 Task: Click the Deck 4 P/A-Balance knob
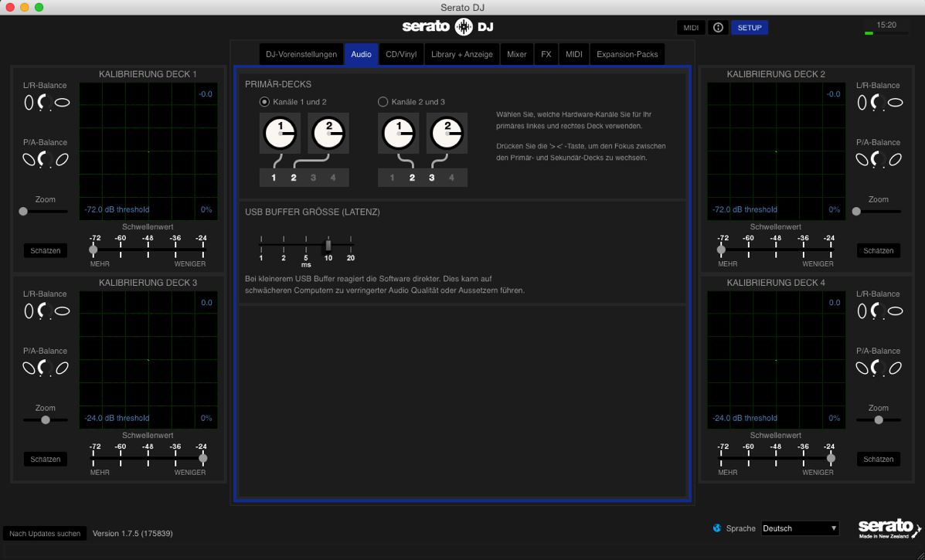click(x=879, y=368)
